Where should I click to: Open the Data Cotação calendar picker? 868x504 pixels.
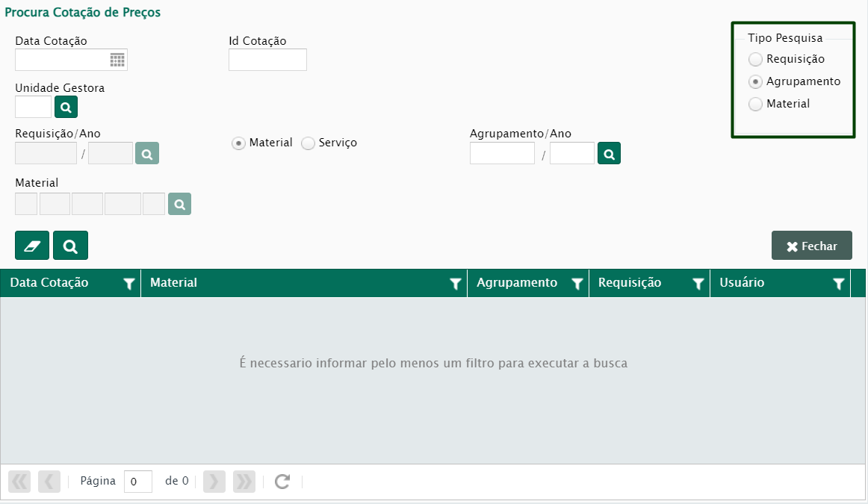(x=117, y=60)
